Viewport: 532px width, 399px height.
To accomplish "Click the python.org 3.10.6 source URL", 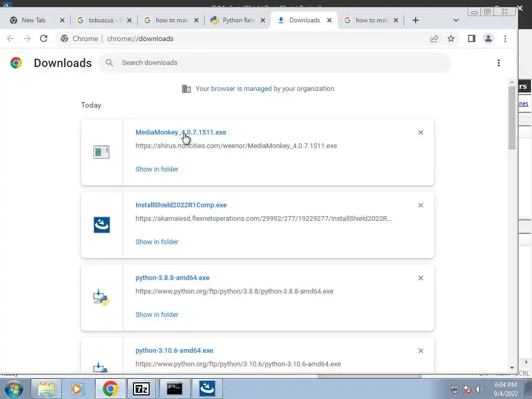I will 238,364.
